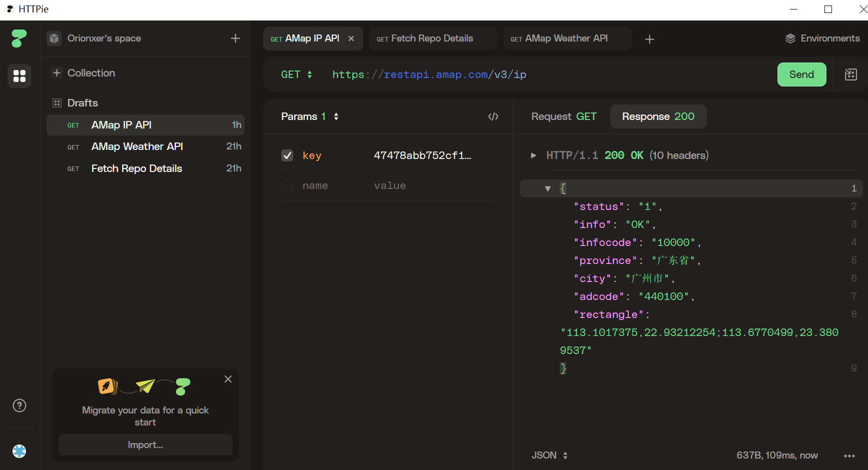Open a new request tab with plus
Image resolution: width=868 pixels, height=470 pixels.
coord(649,39)
